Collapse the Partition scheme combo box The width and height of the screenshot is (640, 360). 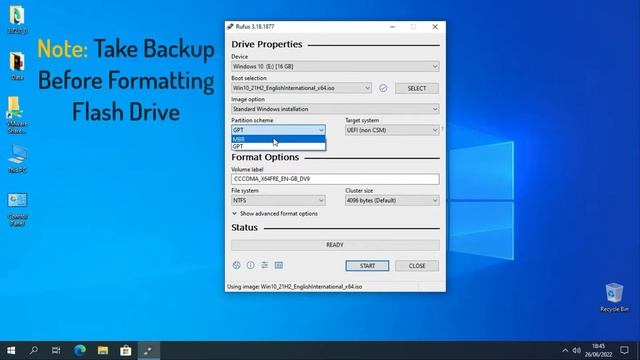[278, 130]
